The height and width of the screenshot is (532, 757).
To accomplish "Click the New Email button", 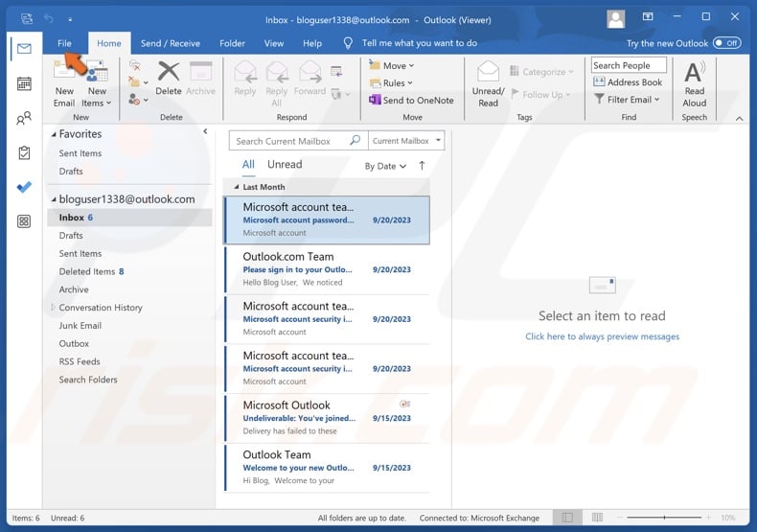I will [x=64, y=84].
